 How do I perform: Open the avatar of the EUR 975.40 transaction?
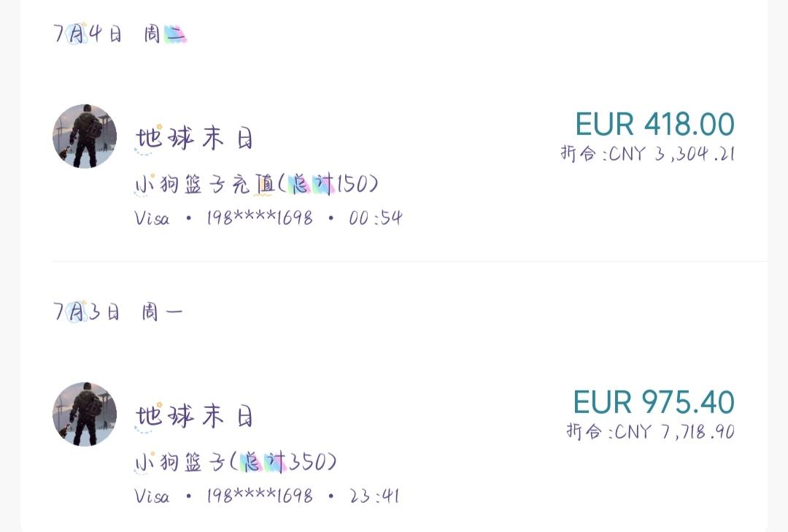pyautogui.click(x=85, y=415)
